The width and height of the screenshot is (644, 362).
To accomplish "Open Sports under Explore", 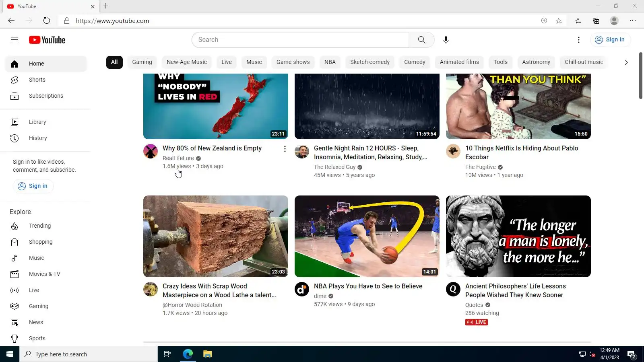I will point(46,338).
